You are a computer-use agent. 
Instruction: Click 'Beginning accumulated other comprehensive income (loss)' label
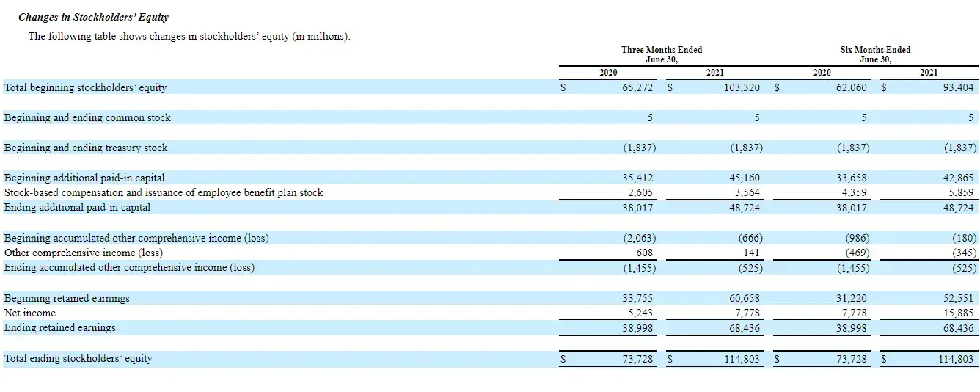[x=136, y=238]
